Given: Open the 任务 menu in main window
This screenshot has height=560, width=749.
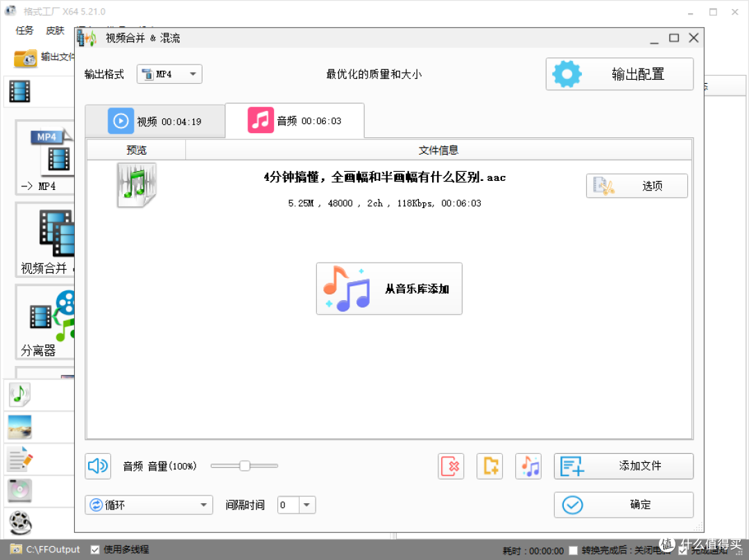Looking at the screenshot, I should [x=24, y=30].
